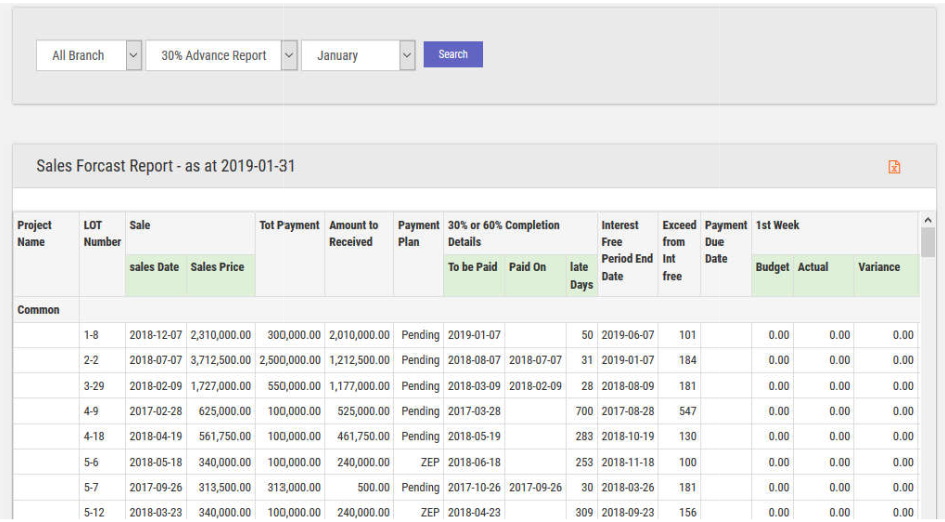Click the Search button
This screenshot has height=522, width=945.
pos(453,55)
